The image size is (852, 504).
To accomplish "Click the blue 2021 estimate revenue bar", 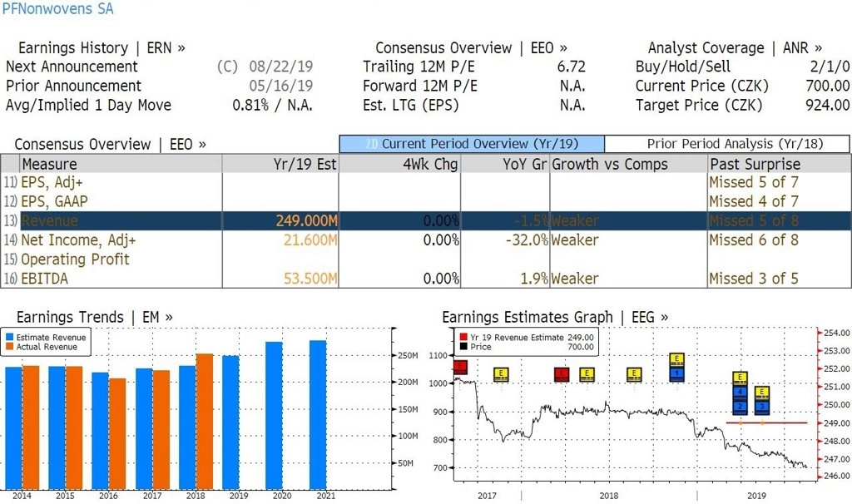I will coord(318,415).
